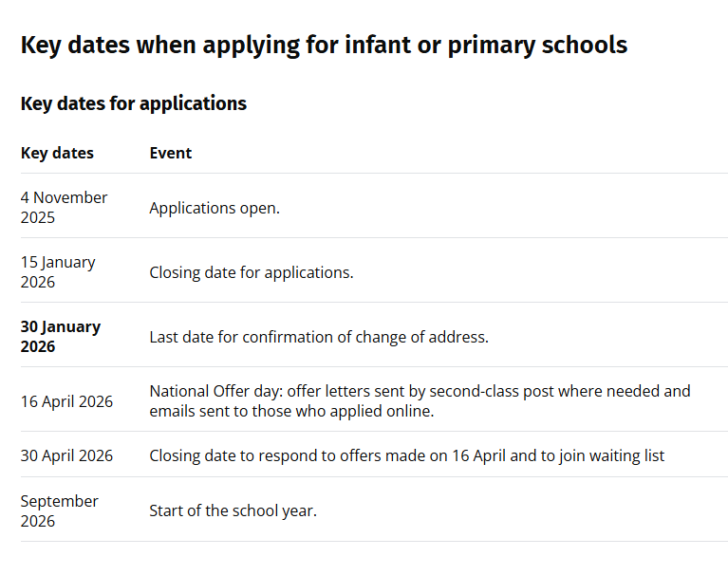Select the 'Key dates' column header

pyautogui.click(x=57, y=153)
